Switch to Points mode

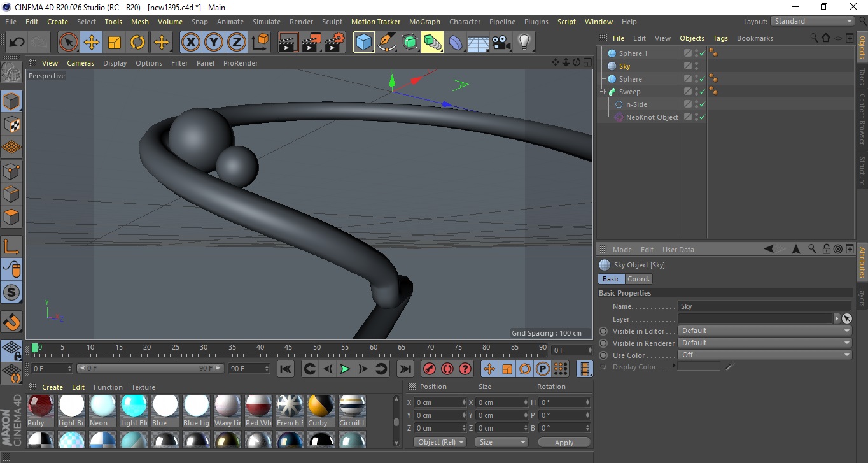pyautogui.click(x=11, y=171)
